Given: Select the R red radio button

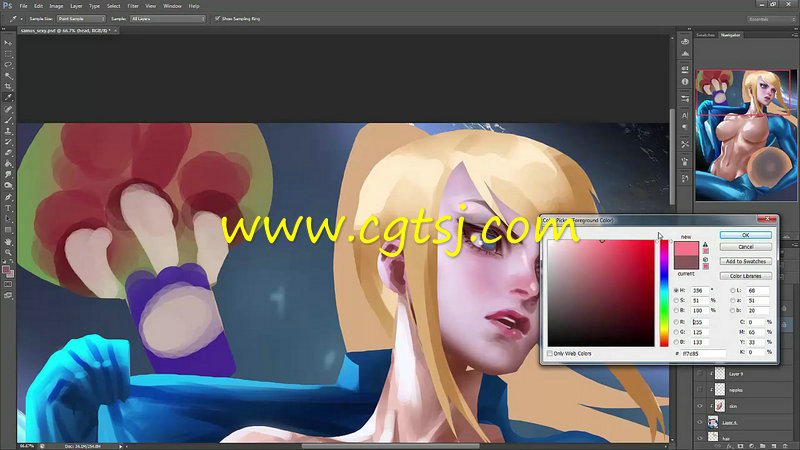Looking at the screenshot, I should (x=677, y=322).
